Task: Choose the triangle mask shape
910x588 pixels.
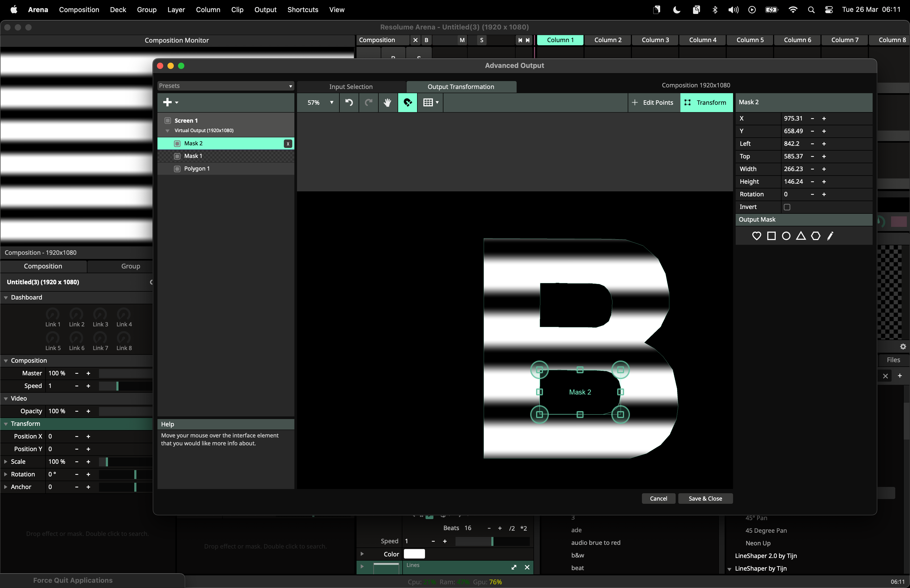Action: [x=801, y=236]
